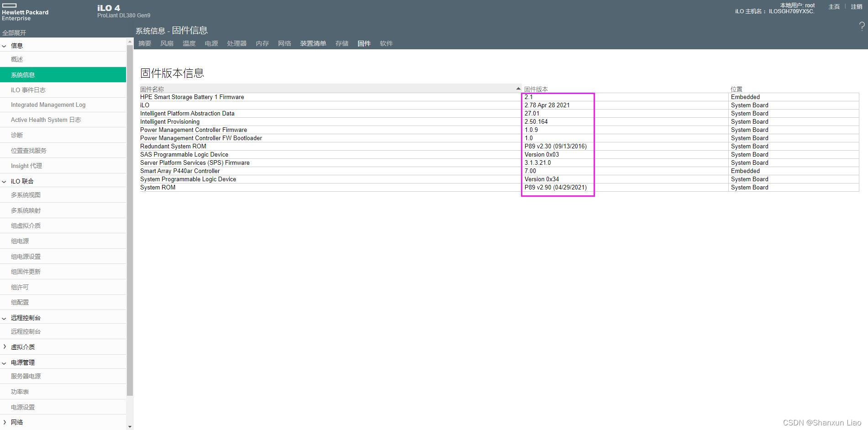Click the 固件版本 column header

[536, 89]
